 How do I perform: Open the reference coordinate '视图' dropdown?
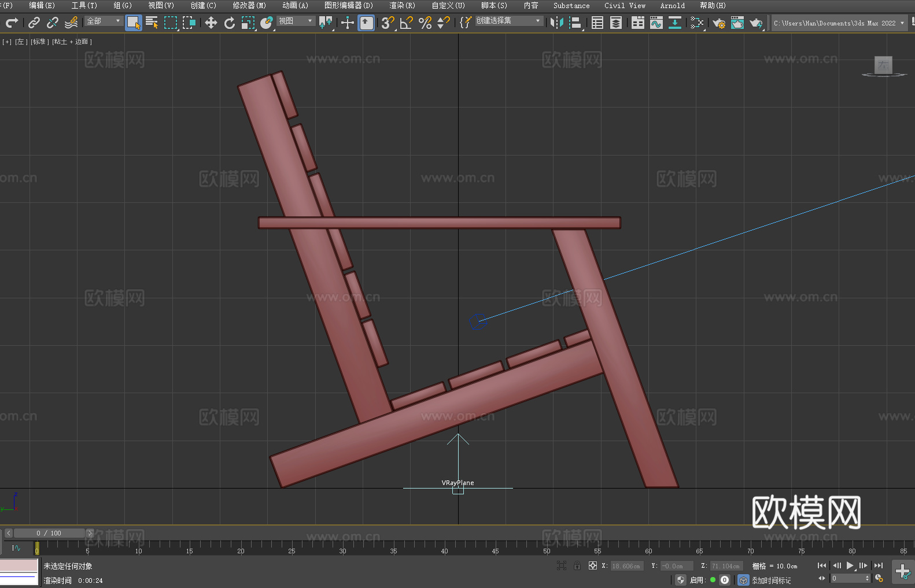pyautogui.click(x=296, y=21)
